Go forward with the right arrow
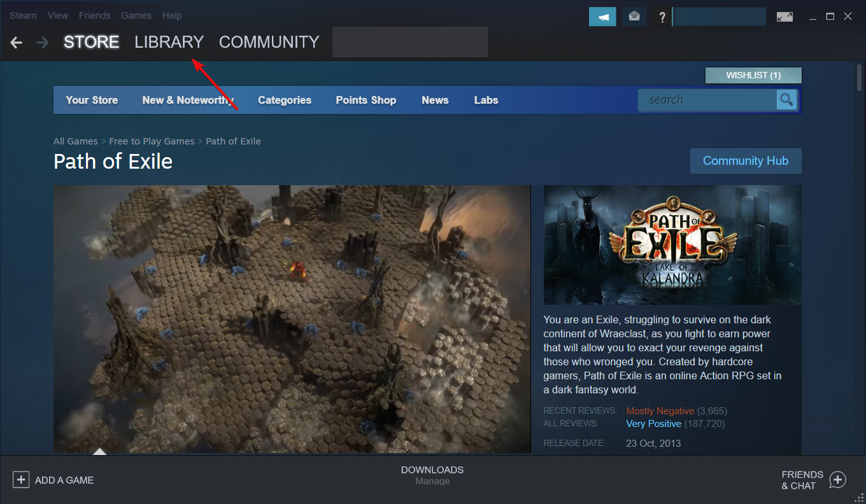Screen dimensions: 866x504 click(x=43, y=43)
